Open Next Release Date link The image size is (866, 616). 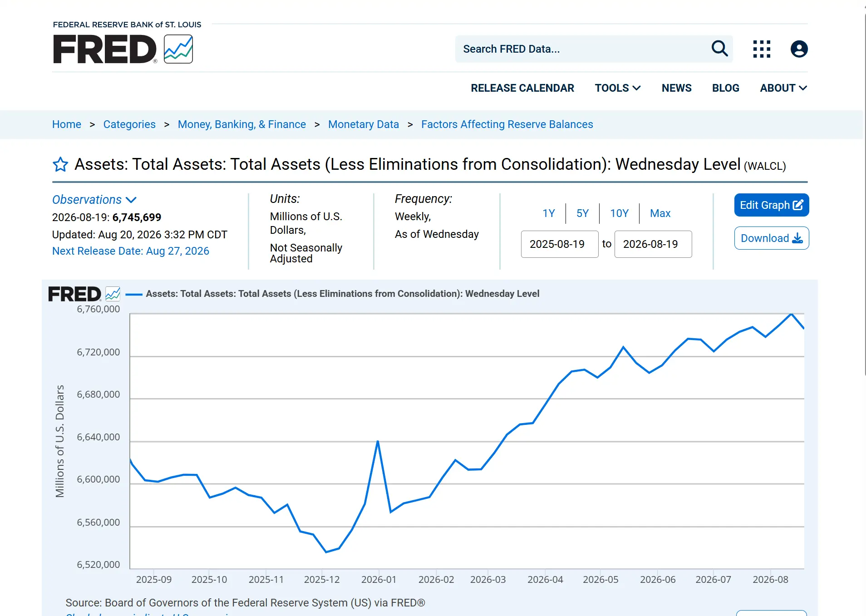click(x=131, y=251)
